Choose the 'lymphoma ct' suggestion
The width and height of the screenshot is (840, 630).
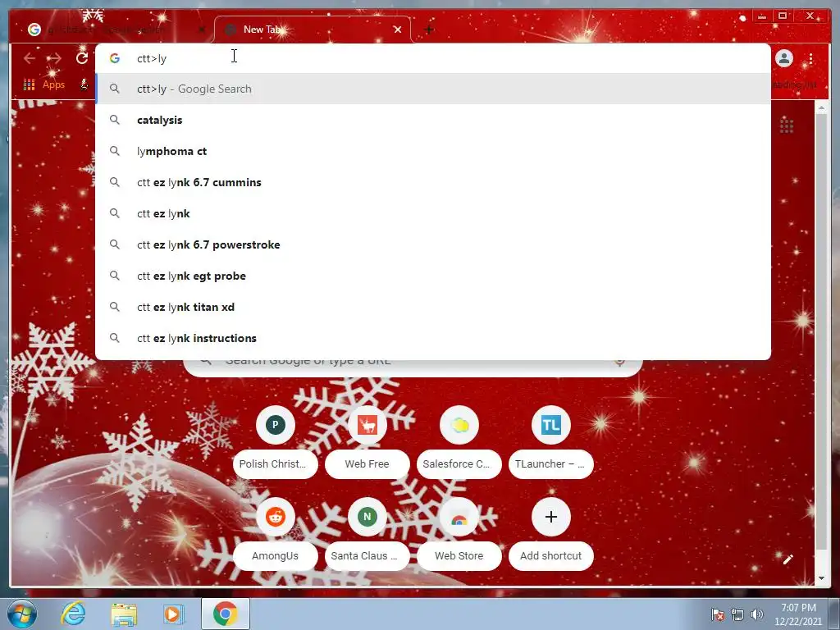(433, 151)
